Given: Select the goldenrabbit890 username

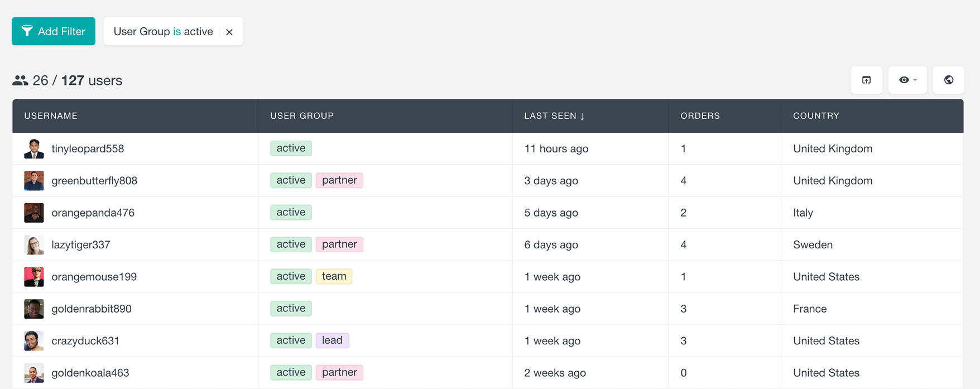Looking at the screenshot, I should pos(92,309).
